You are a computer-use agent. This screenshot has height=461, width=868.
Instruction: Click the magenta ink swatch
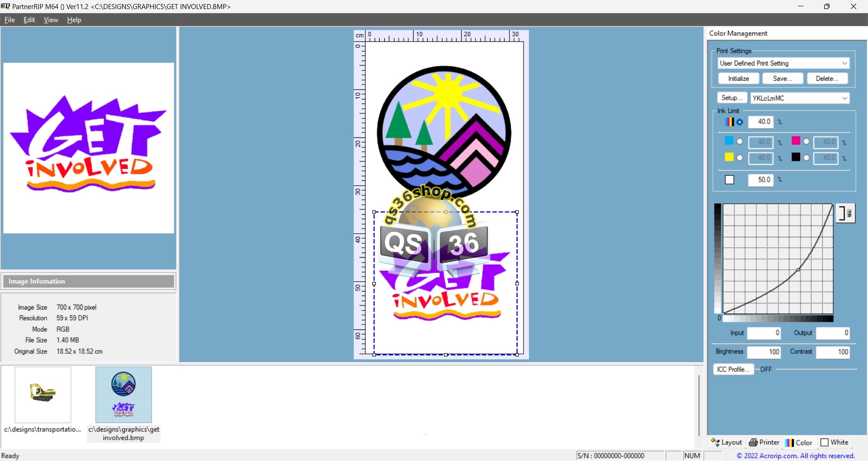pyautogui.click(x=796, y=141)
